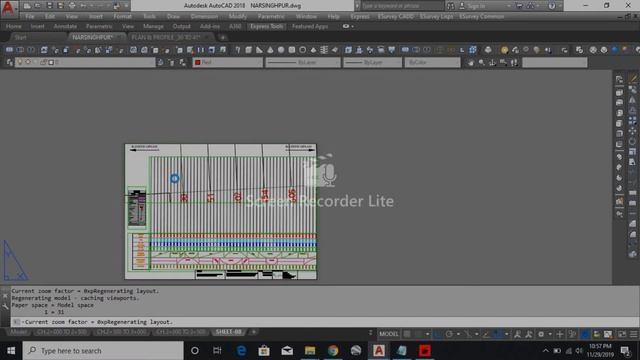The height and width of the screenshot is (360, 640).
Task: Toggle annotation visibility in status bar
Action: pos(517,334)
